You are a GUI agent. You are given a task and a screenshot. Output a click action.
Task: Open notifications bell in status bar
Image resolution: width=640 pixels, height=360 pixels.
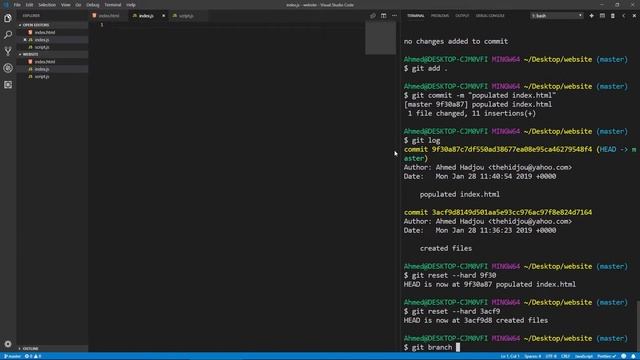[x=634, y=356]
